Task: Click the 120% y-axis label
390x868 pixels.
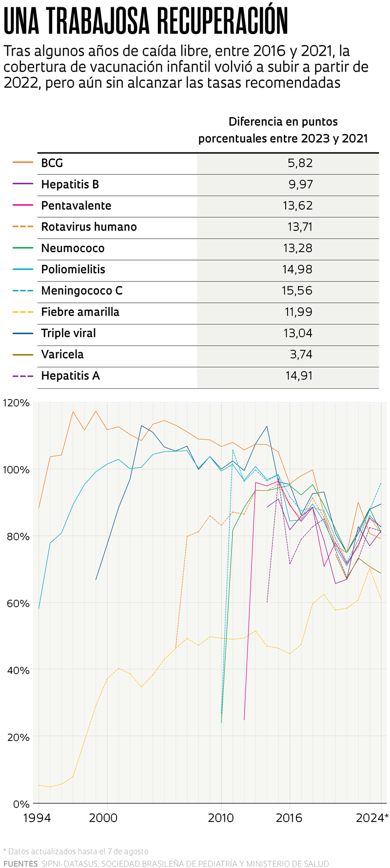Action: pyautogui.click(x=16, y=403)
